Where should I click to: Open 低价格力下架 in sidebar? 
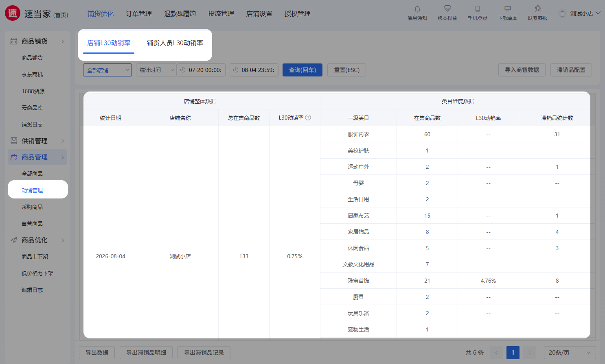click(x=37, y=273)
